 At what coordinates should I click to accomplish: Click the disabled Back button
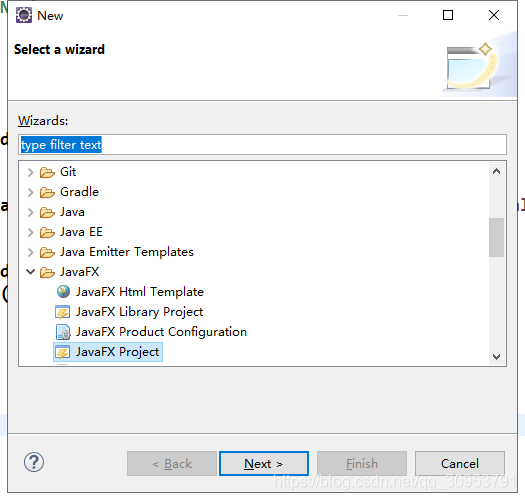click(x=172, y=463)
